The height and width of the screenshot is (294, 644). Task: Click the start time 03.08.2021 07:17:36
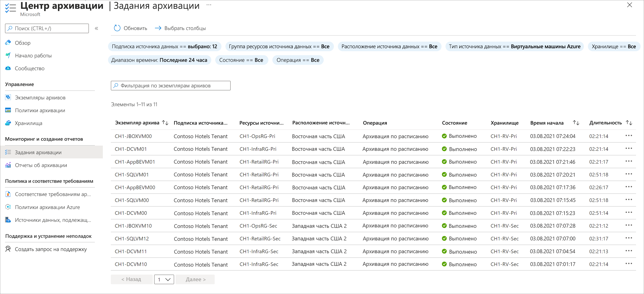click(x=553, y=187)
